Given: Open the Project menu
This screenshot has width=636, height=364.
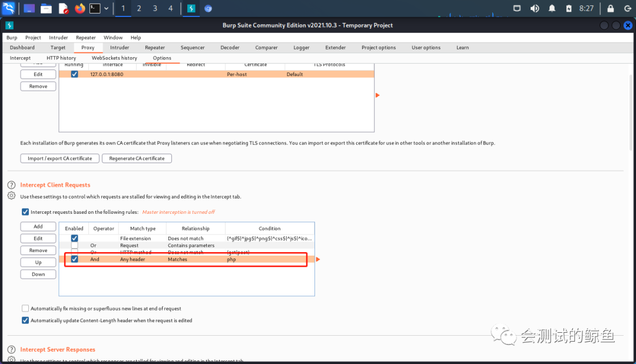Looking at the screenshot, I should [x=33, y=37].
